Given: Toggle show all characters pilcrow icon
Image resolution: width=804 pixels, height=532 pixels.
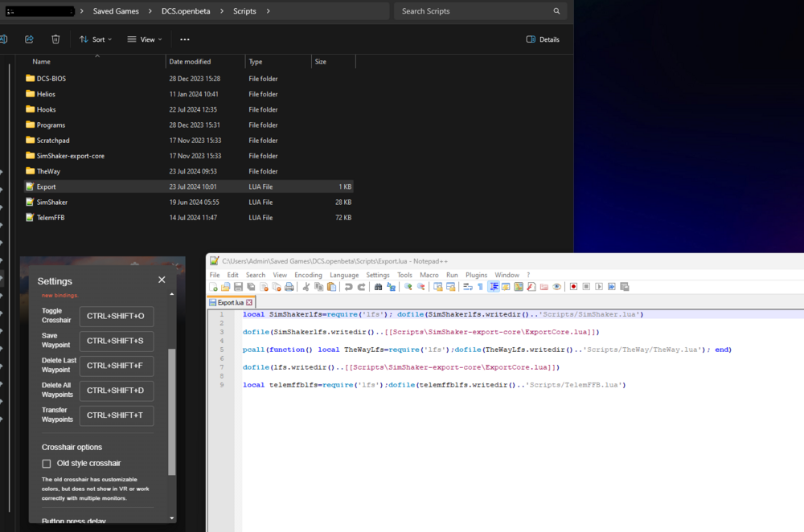Looking at the screenshot, I should click(x=480, y=287).
